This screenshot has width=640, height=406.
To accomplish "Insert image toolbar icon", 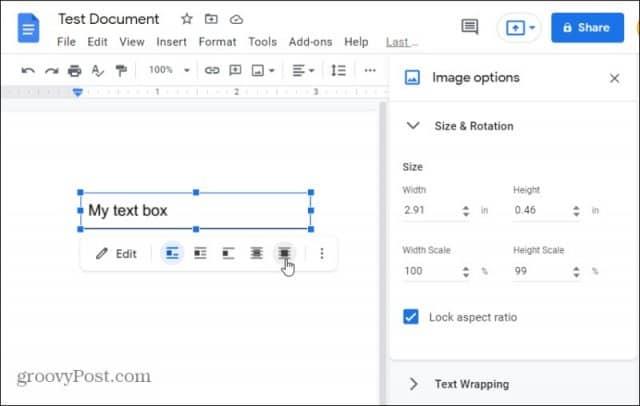I will click(258, 71).
